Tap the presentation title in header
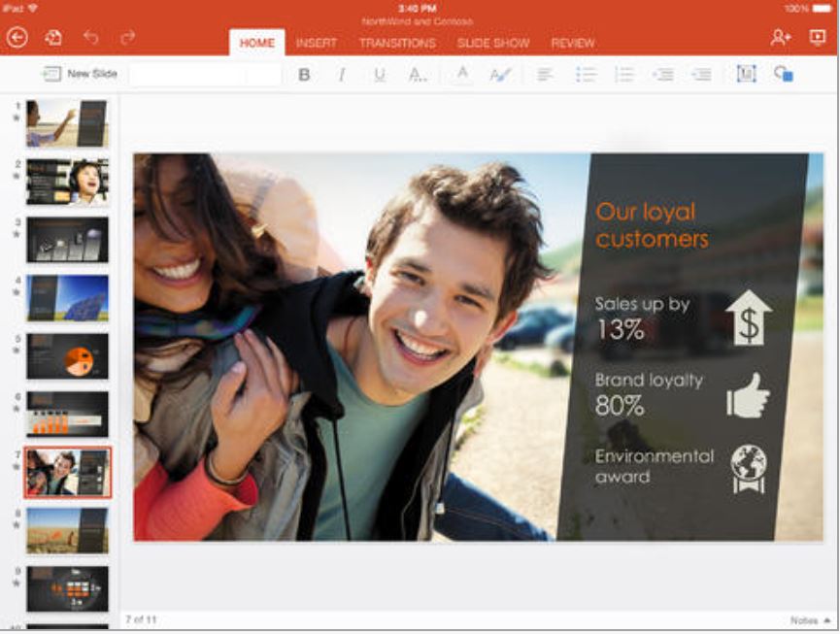 pyautogui.click(x=418, y=21)
